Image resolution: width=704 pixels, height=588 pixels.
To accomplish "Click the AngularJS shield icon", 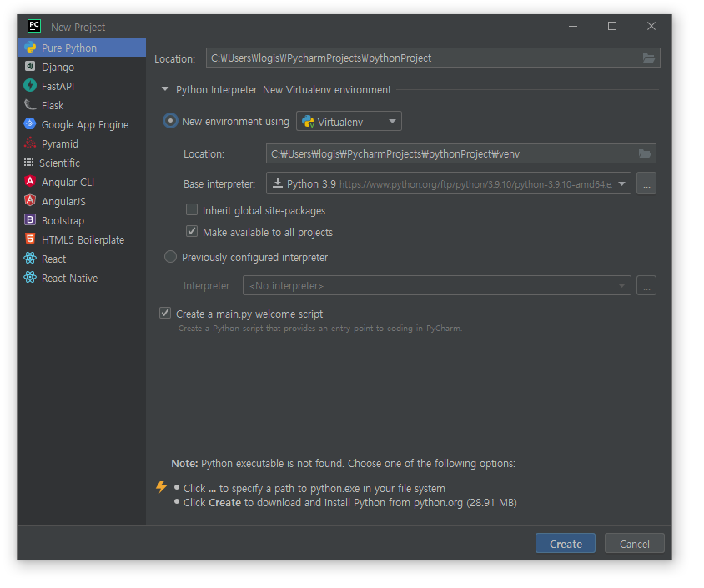I will coord(30,201).
